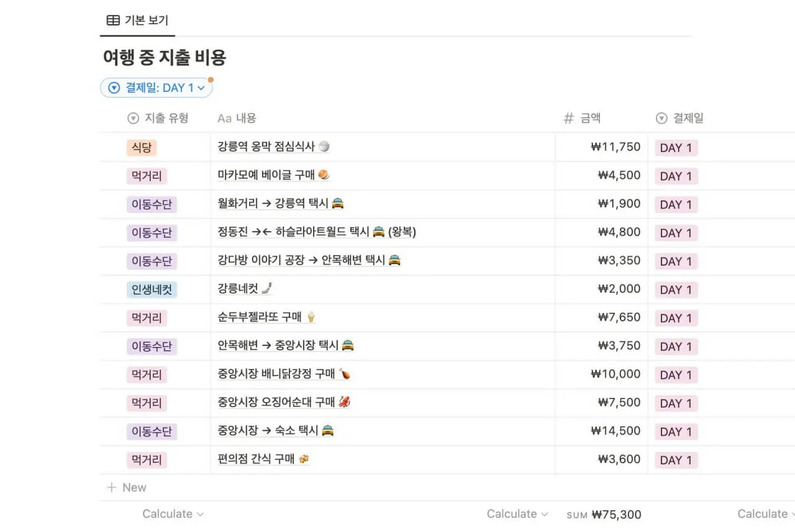Open the 결제일: DAY 1 filter dropdown
This screenshot has height=532, width=795.
coord(157,88)
